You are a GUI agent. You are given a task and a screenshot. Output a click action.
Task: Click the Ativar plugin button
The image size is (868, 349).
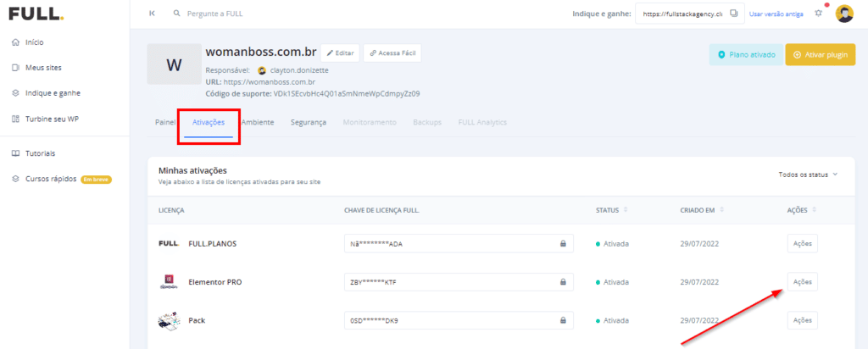point(820,55)
